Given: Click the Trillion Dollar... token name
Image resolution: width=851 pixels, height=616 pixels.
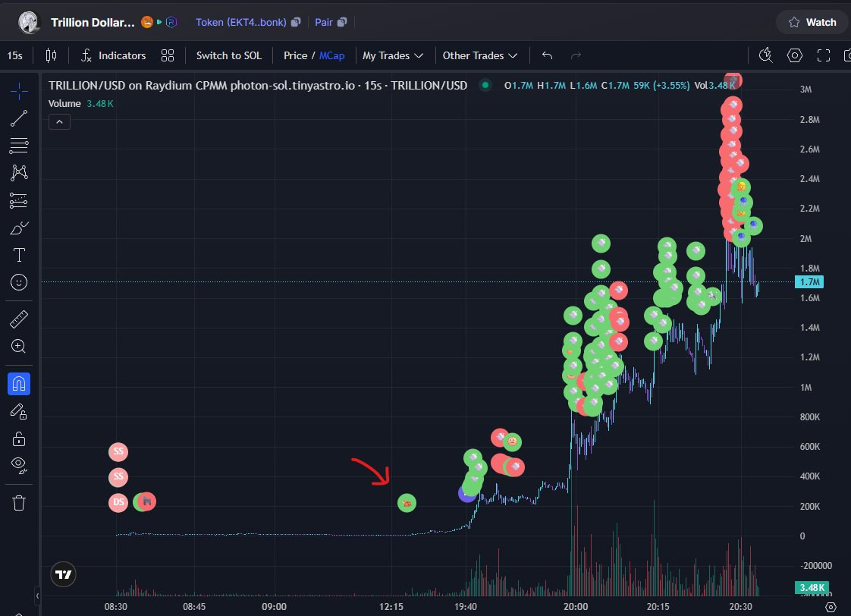Looking at the screenshot, I should (x=93, y=22).
